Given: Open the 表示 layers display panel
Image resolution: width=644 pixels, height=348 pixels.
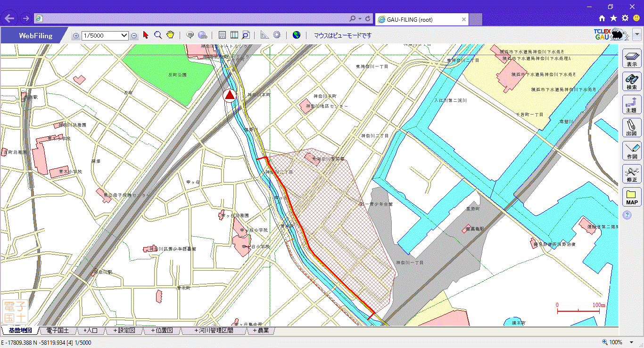Looking at the screenshot, I should pyautogui.click(x=632, y=58).
